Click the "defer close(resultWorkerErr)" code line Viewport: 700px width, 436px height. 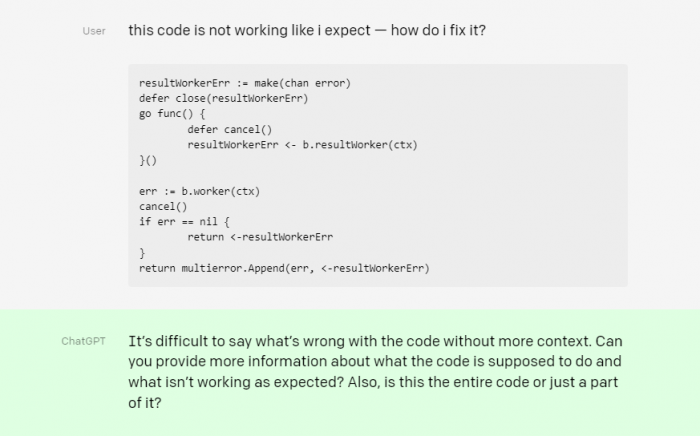[223, 98]
